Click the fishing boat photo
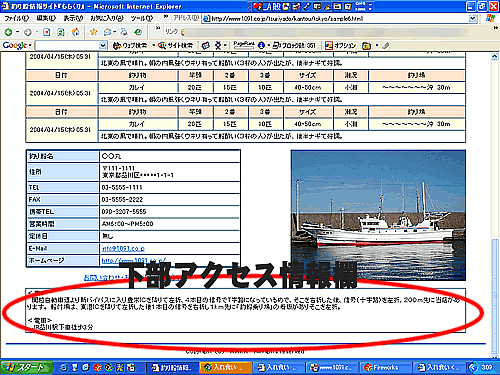The height and width of the screenshot is (375, 500). tap(378, 215)
